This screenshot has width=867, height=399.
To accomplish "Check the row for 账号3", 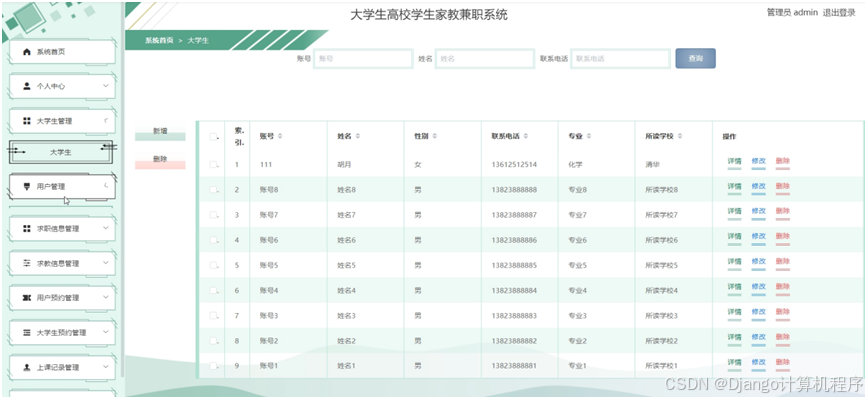I will pyautogui.click(x=213, y=316).
